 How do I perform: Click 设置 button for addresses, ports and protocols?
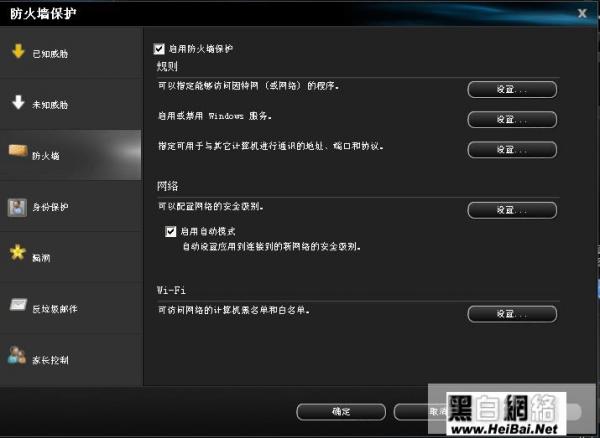coord(512,150)
